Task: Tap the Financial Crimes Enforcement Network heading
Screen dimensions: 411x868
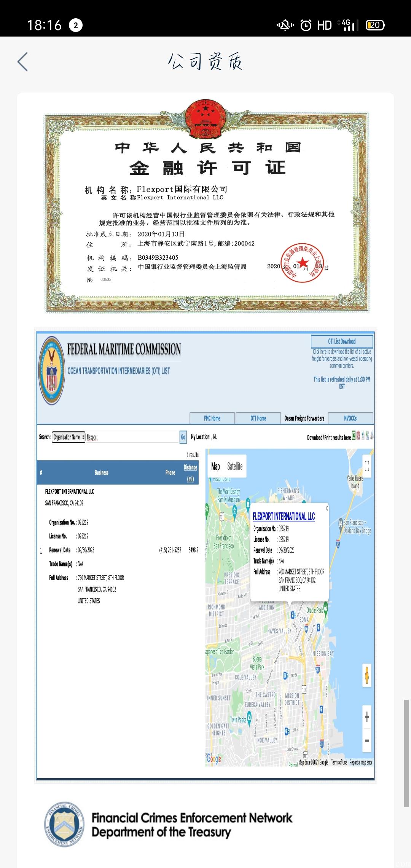Action: tap(192, 818)
